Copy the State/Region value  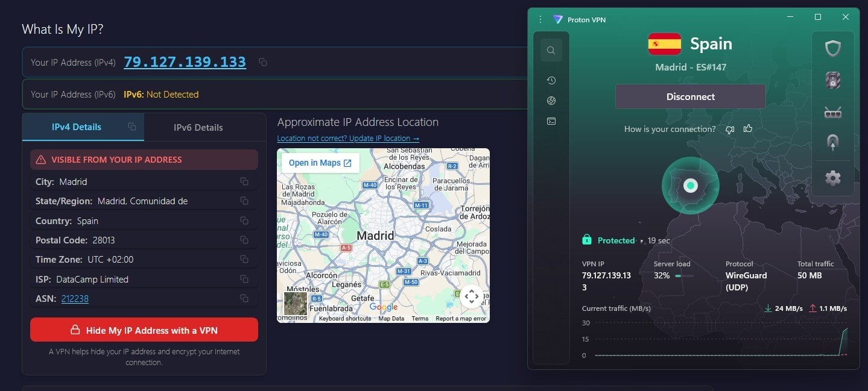[244, 201]
